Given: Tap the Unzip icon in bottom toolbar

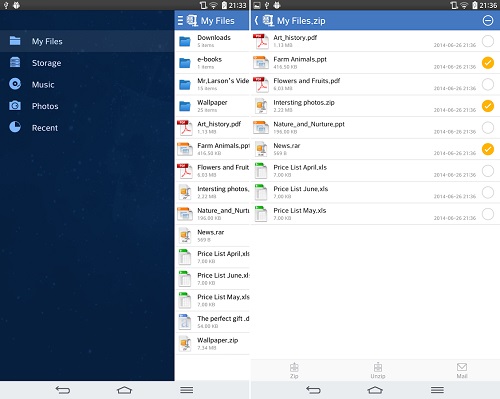Looking at the screenshot, I should click(378, 370).
